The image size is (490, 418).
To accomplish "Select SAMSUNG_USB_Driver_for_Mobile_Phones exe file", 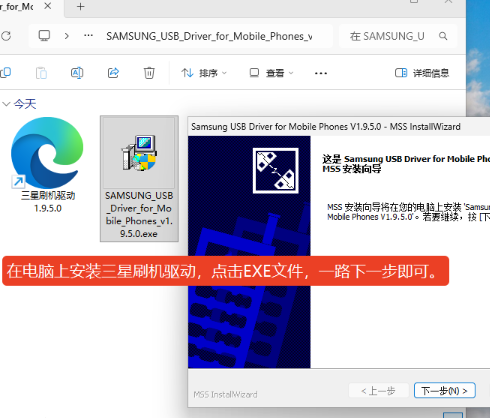I will pos(139,178).
